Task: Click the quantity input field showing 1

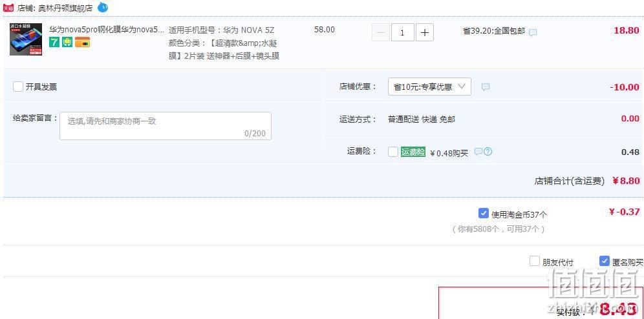Action: 402,32
